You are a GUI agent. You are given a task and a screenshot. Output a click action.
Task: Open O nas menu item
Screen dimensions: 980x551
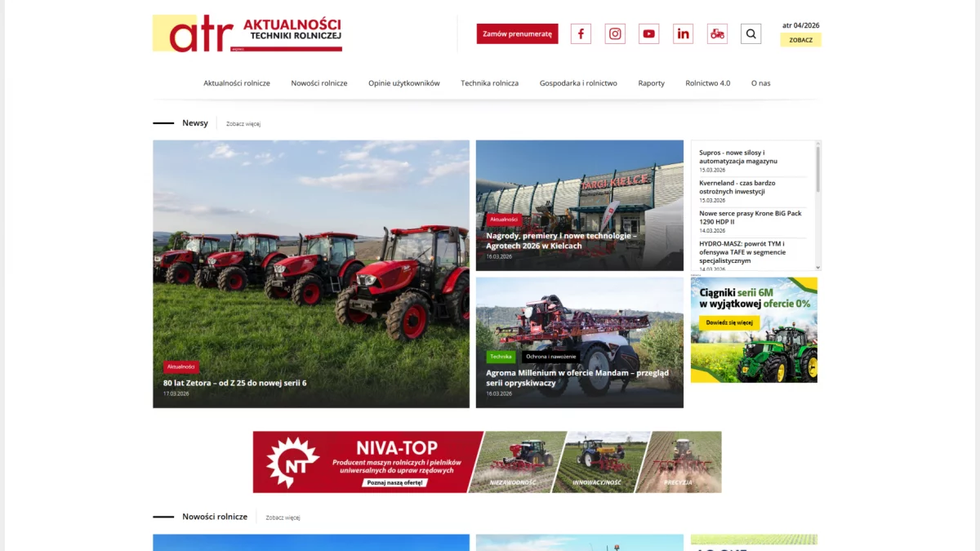point(761,83)
